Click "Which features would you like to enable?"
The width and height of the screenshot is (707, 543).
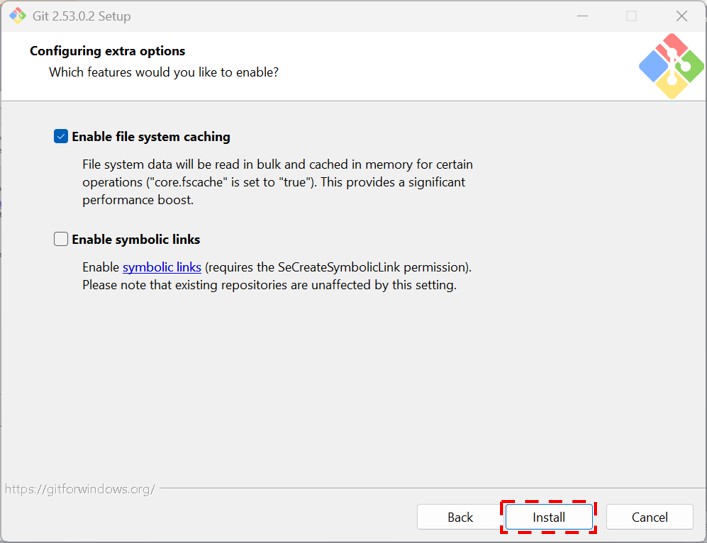pyautogui.click(x=164, y=73)
